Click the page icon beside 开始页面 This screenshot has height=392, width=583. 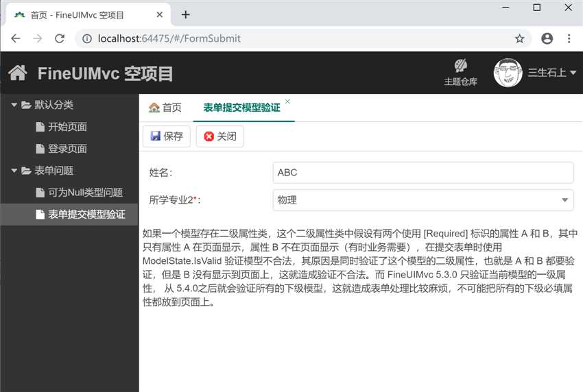40,127
